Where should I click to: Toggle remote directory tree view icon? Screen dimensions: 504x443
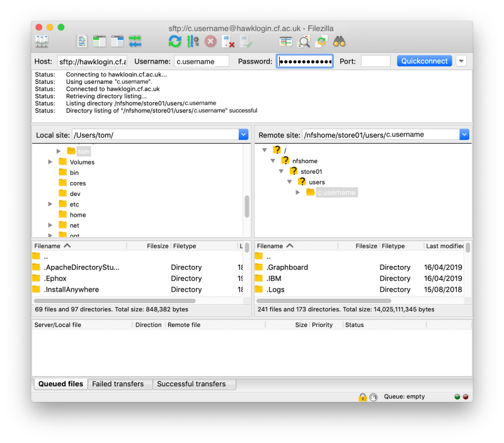click(x=117, y=42)
